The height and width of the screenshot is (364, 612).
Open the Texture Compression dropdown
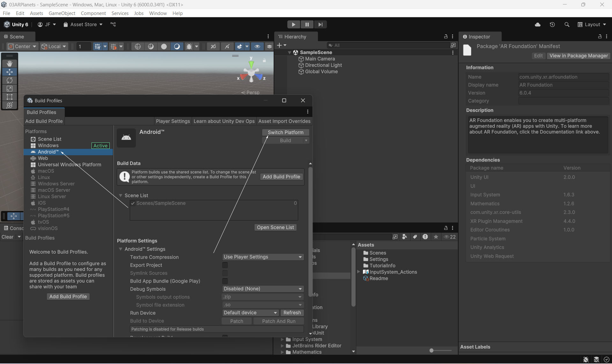pyautogui.click(x=263, y=257)
